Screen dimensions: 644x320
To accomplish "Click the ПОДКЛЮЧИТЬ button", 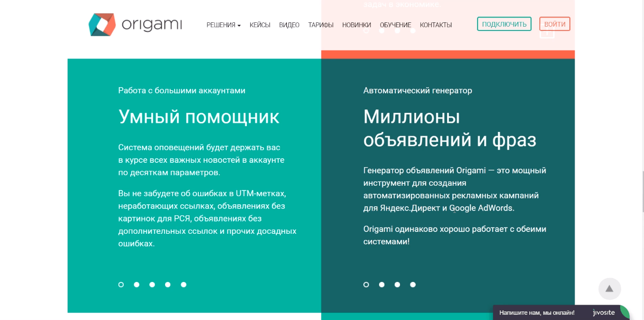I will coord(504,24).
